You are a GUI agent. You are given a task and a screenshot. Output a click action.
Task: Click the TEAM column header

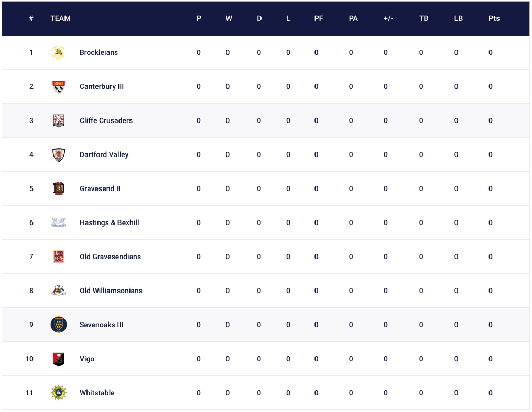[x=60, y=18]
